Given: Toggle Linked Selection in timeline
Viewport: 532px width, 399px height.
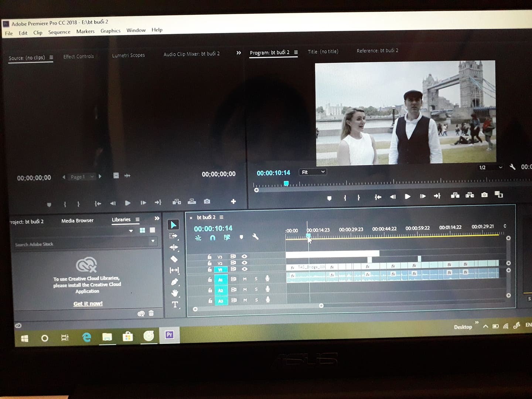Looking at the screenshot, I should tap(227, 237).
